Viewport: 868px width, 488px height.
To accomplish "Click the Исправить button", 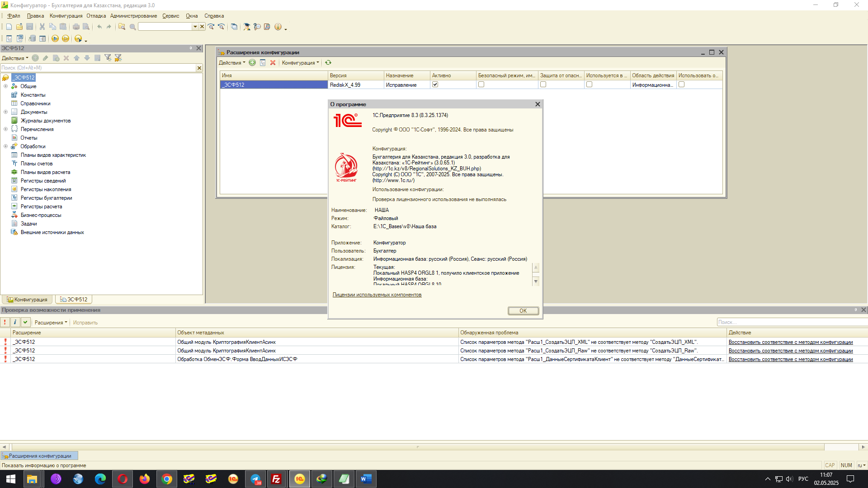I will pyautogui.click(x=85, y=323).
